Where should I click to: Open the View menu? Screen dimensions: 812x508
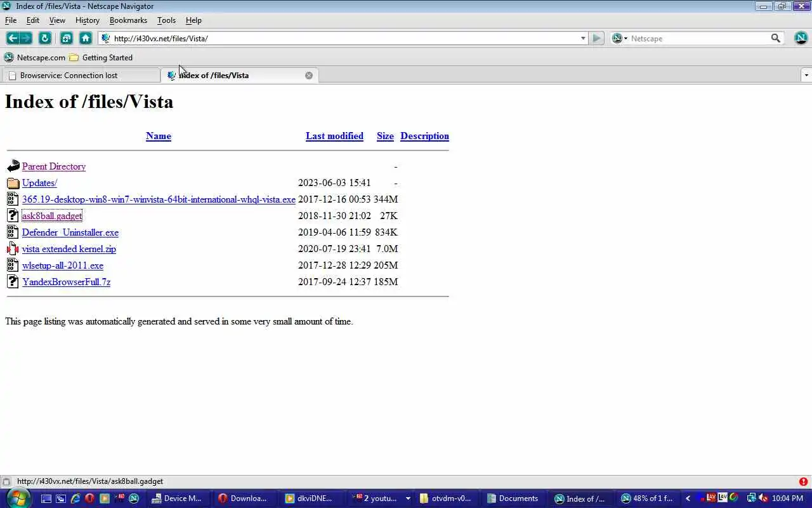57,20
